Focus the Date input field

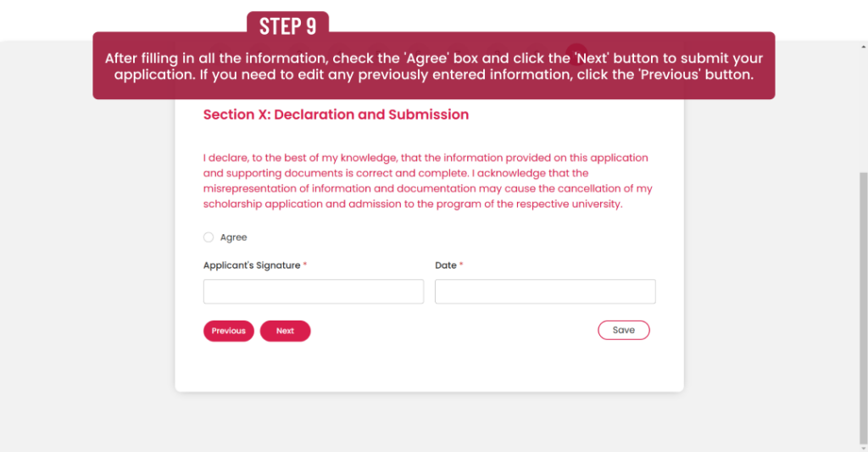(545, 292)
